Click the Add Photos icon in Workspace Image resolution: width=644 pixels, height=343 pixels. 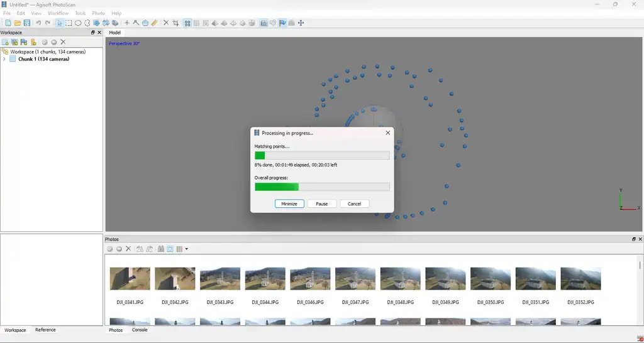point(14,42)
